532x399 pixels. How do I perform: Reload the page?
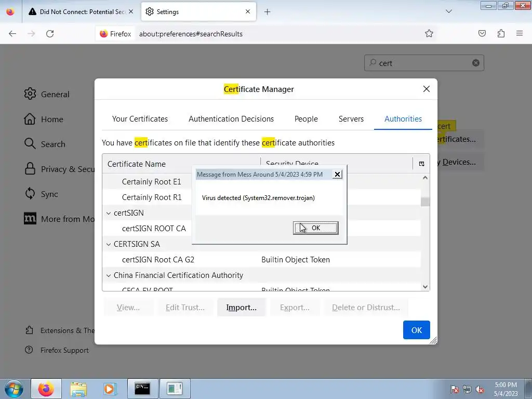click(x=50, y=34)
